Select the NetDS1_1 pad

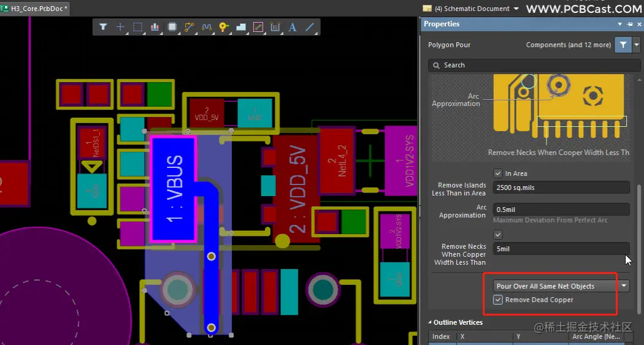pos(92,143)
